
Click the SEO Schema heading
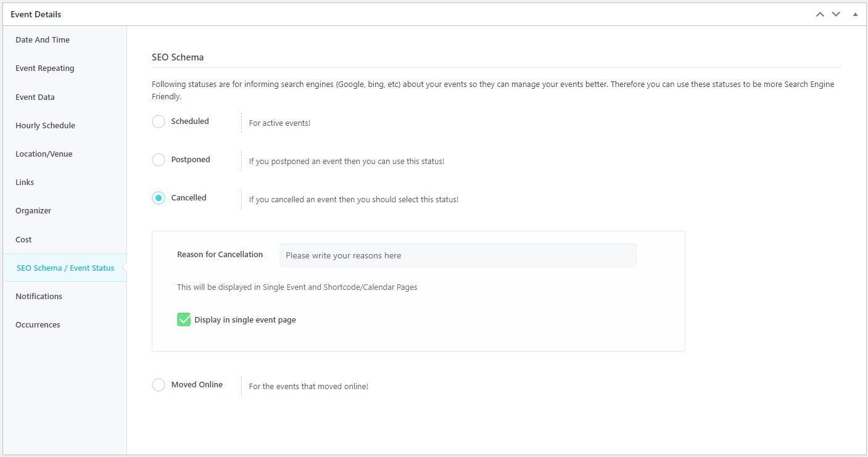pos(178,57)
